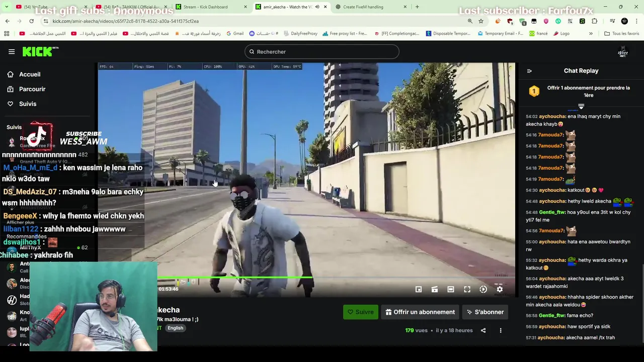Switch to Stream - Kick Dashboard tab
Viewport: 644px width, 362px height.
pos(211,7)
